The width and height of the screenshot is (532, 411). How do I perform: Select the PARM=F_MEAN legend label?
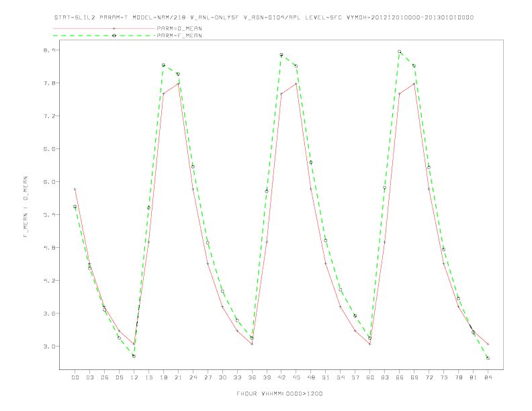point(179,36)
